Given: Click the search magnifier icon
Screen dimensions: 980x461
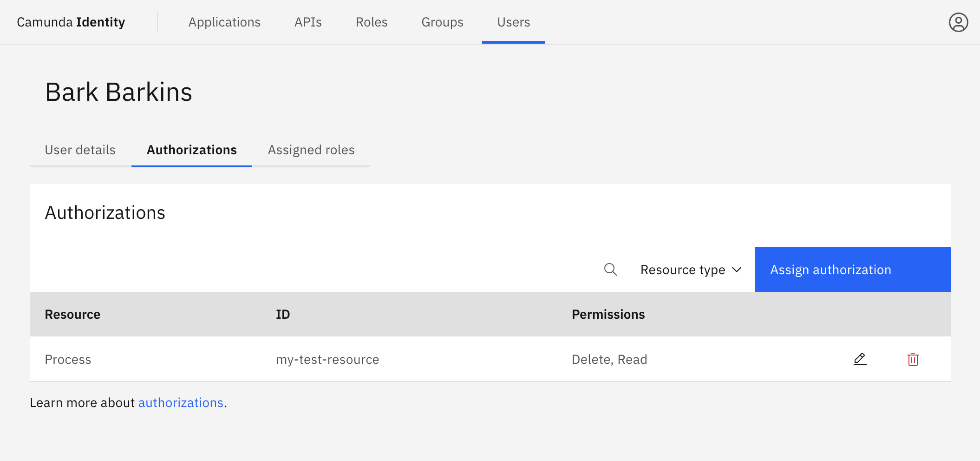Looking at the screenshot, I should 611,270.
